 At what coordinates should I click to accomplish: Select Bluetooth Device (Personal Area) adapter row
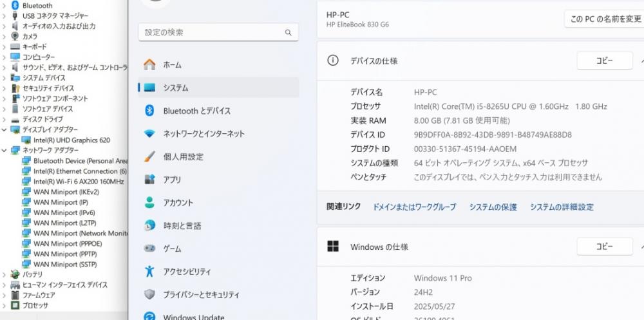75,160
